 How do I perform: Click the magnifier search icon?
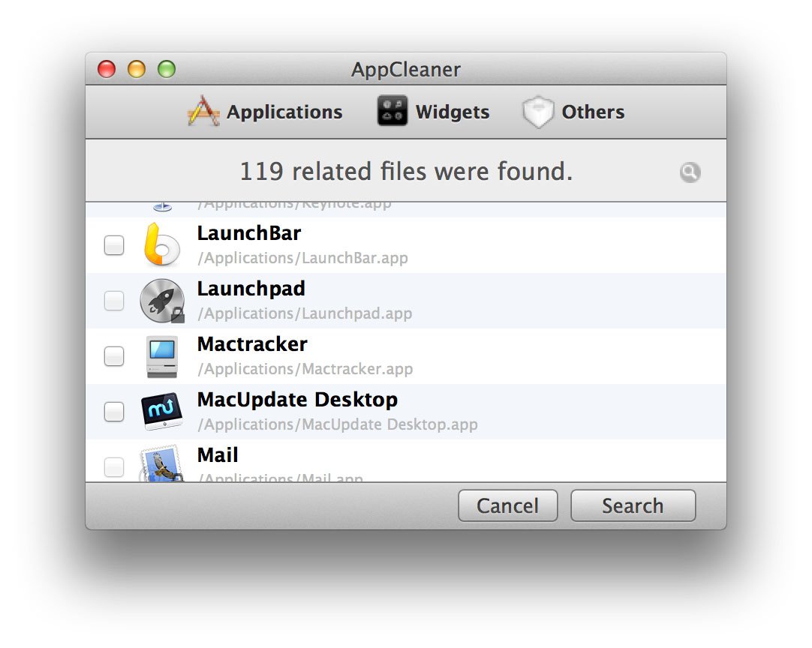click(690, 172)
